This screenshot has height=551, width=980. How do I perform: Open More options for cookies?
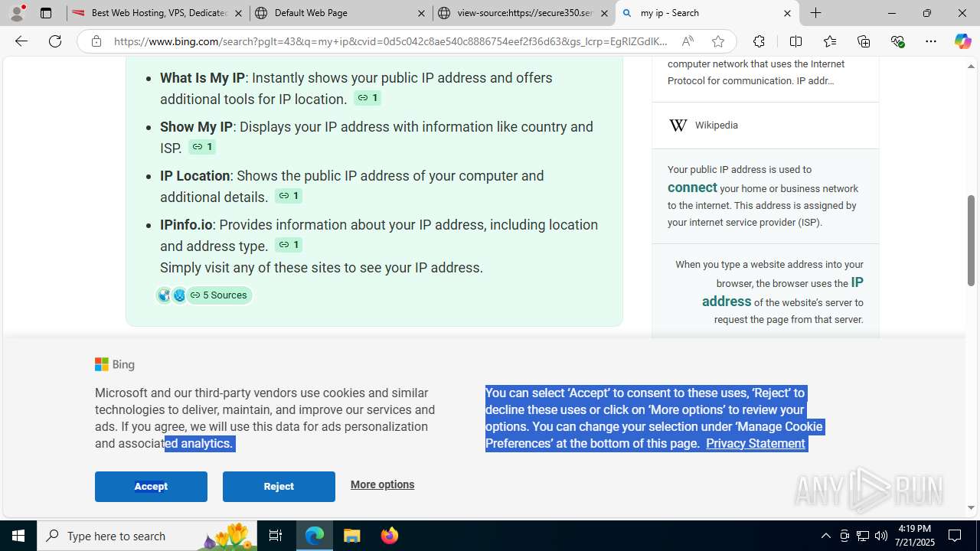pos(382,484)
